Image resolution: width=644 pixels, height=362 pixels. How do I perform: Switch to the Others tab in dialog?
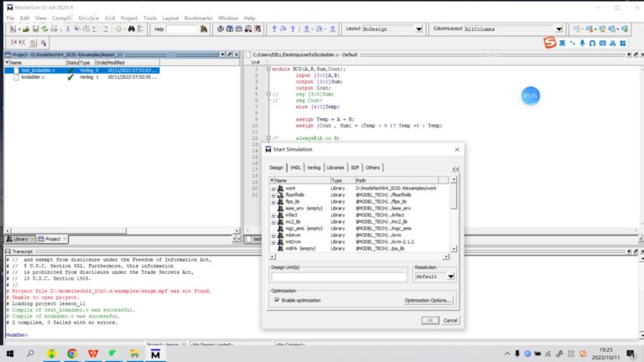(372, 168)
